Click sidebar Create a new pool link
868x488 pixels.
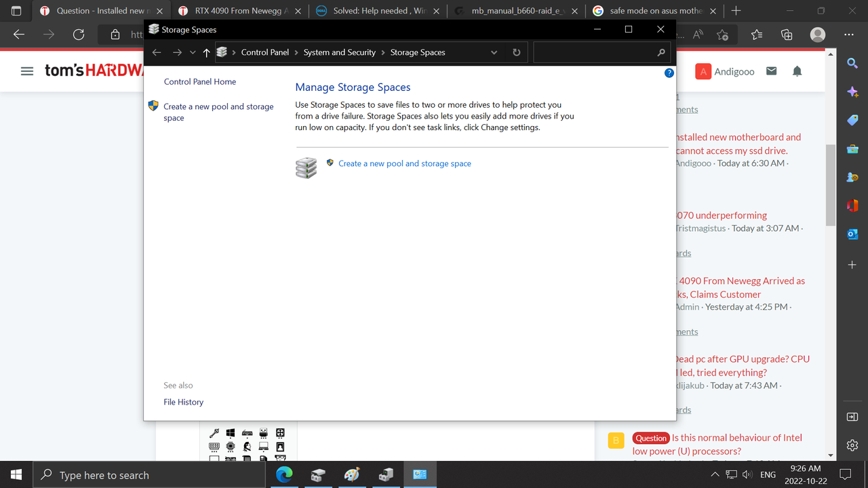click(218, 112)
